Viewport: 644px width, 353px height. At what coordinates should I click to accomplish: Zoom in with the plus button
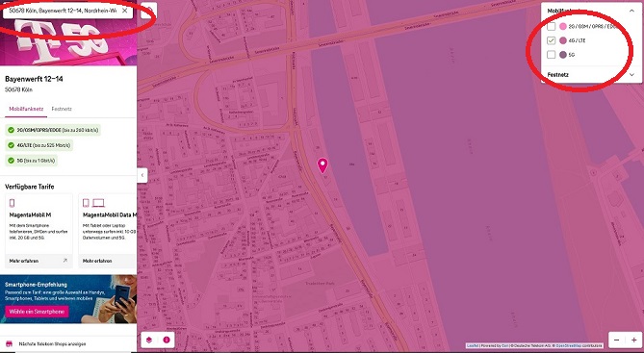[x=633, y=340]
